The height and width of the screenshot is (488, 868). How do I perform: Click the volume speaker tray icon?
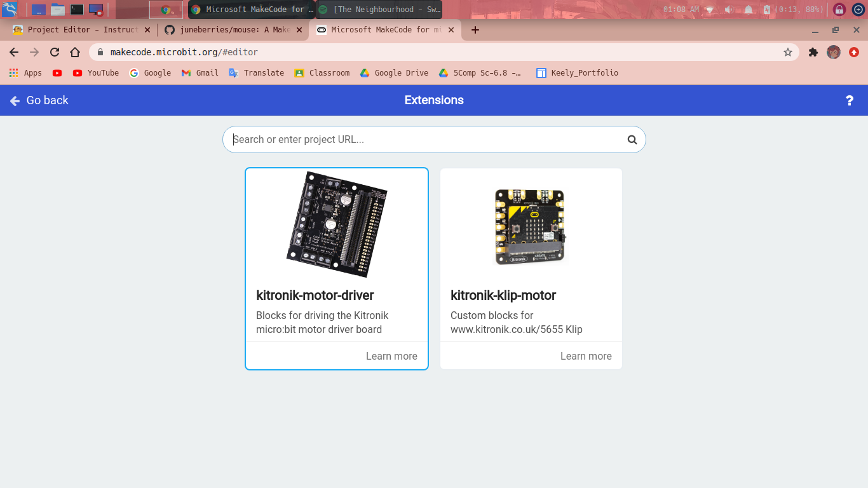pyautogui.click(x=729, y=10)
